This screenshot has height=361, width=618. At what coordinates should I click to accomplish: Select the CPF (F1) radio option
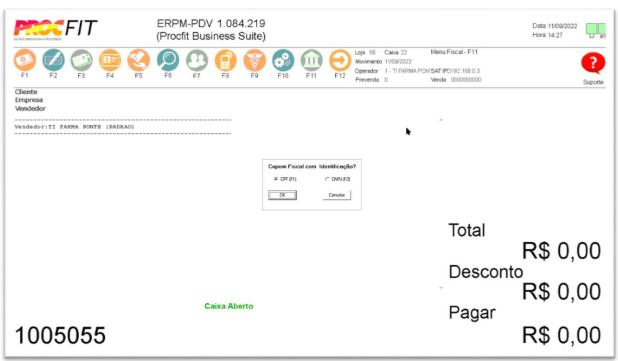276,179
